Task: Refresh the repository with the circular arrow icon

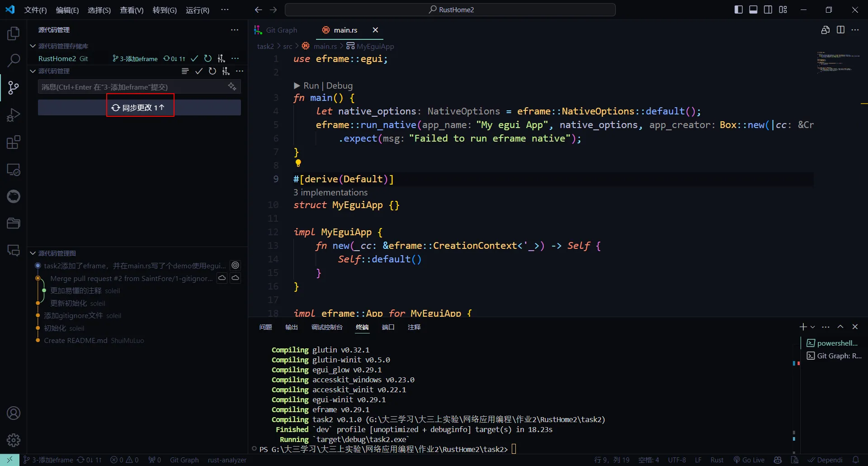Action: pos(212,71)
